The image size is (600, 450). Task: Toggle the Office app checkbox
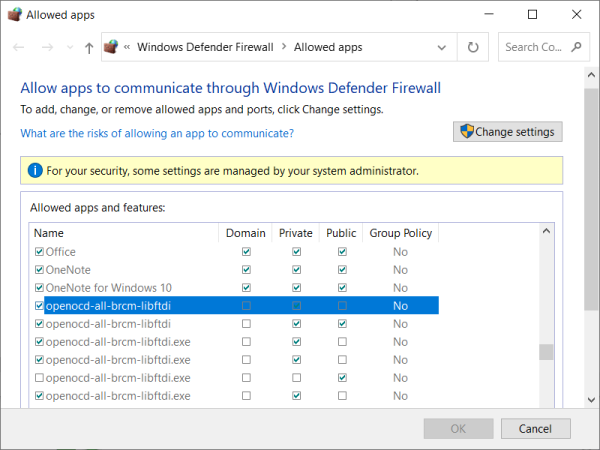click(x=39, y=251)
